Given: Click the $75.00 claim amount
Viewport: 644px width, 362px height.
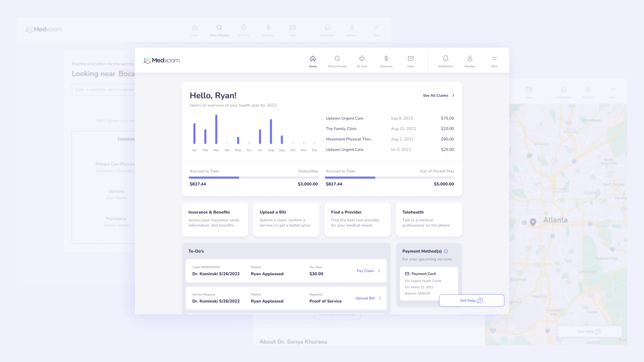Looking at the screenshot, I should point(447,118).
